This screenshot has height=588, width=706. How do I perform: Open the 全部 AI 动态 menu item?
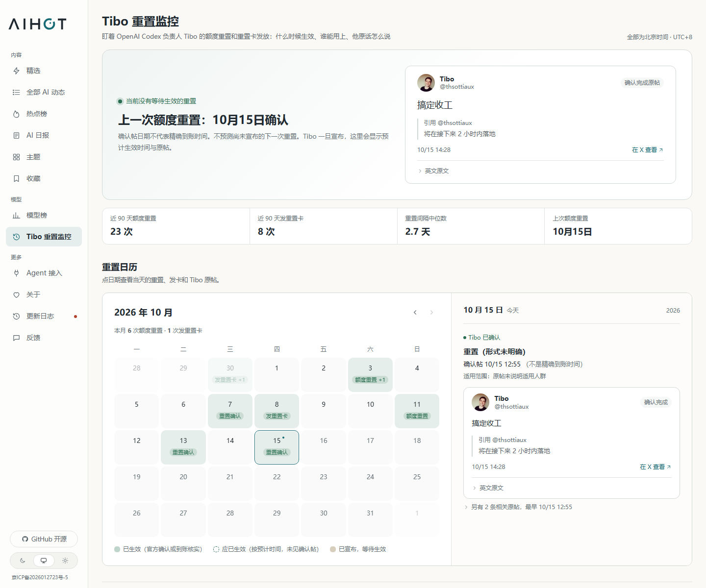pyautogui.click(x=44, y=92)
